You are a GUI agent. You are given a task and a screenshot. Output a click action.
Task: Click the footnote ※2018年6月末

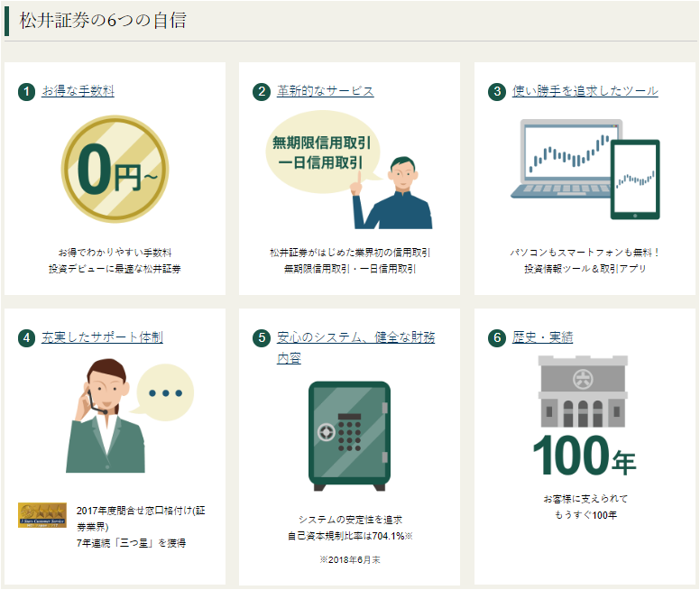pyautogui.click(x=350, y=560)
